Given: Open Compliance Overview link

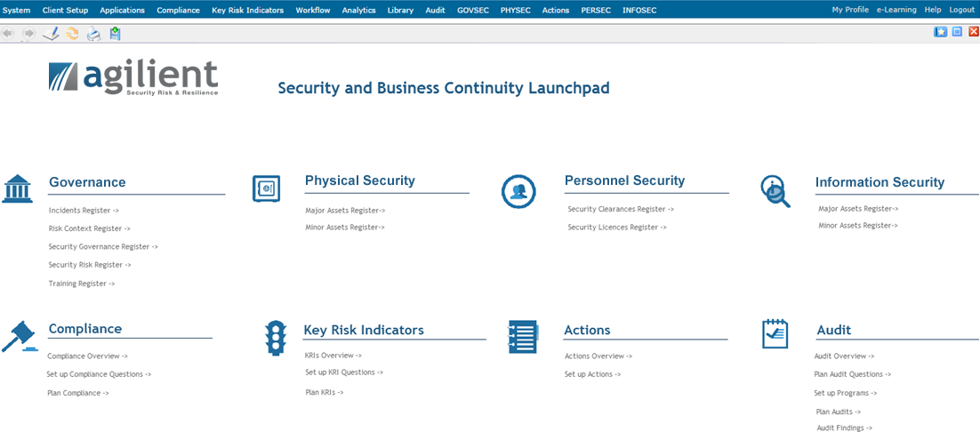Looking at the screenshot, I should (x=87, y=356).
